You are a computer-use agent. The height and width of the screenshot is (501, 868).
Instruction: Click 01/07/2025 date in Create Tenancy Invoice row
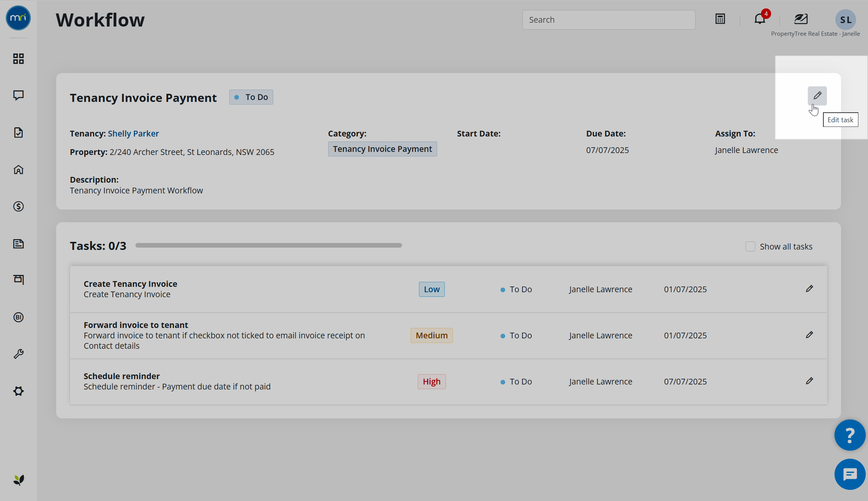pyautogui.click(x=685, y=290)
